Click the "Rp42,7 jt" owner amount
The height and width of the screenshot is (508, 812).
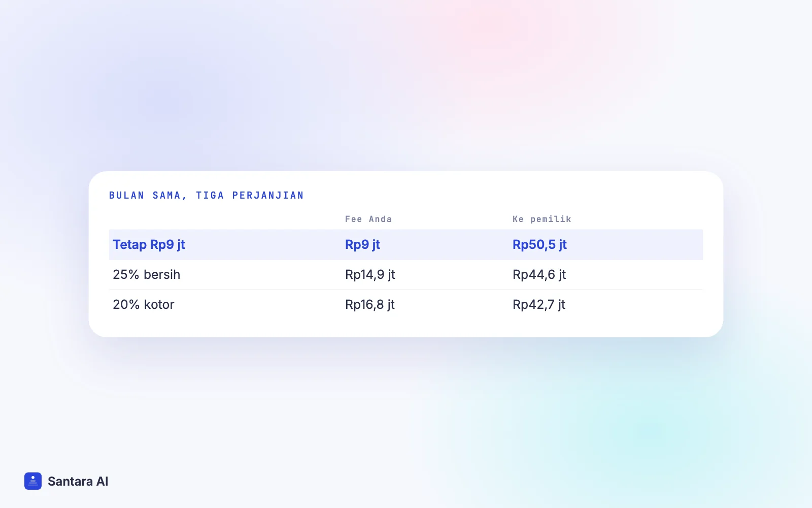539,305
